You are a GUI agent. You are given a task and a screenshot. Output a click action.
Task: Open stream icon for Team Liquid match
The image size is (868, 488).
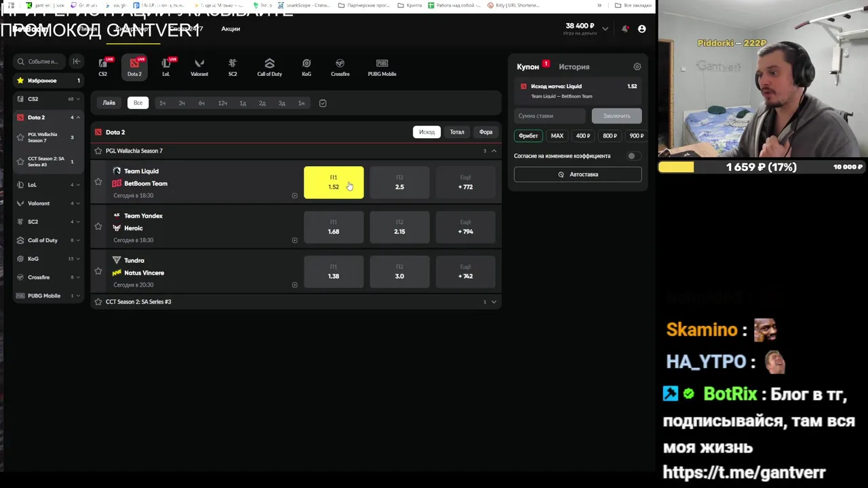(294, 195)
